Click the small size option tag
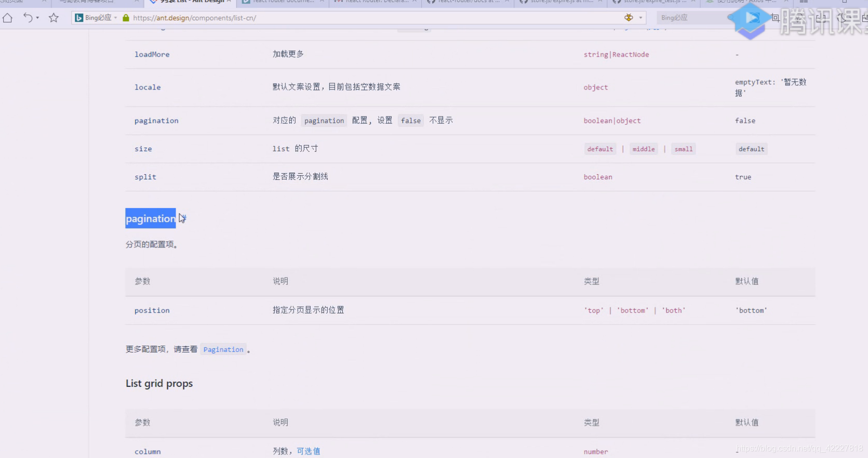Viewport: 868px width, 458px height. 684,149
